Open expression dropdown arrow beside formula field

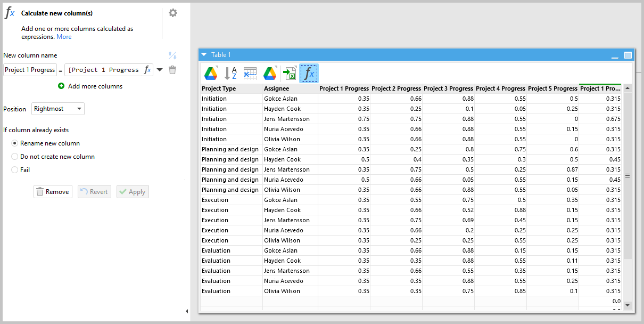[x=160, y=70]
